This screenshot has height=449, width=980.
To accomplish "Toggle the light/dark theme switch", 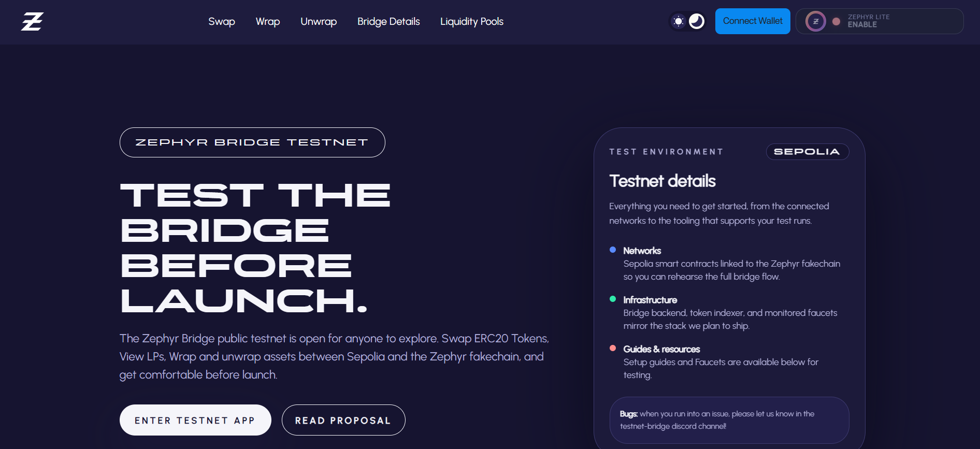I will click(x=688, y=21).
